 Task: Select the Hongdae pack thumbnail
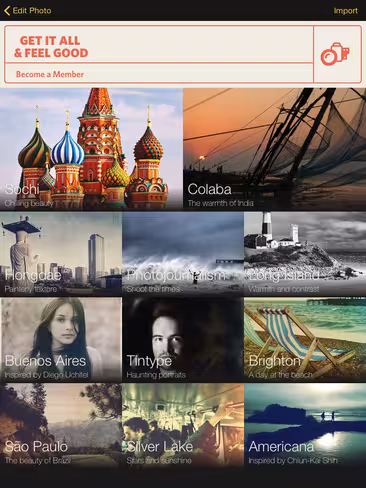tap(61, 254)
